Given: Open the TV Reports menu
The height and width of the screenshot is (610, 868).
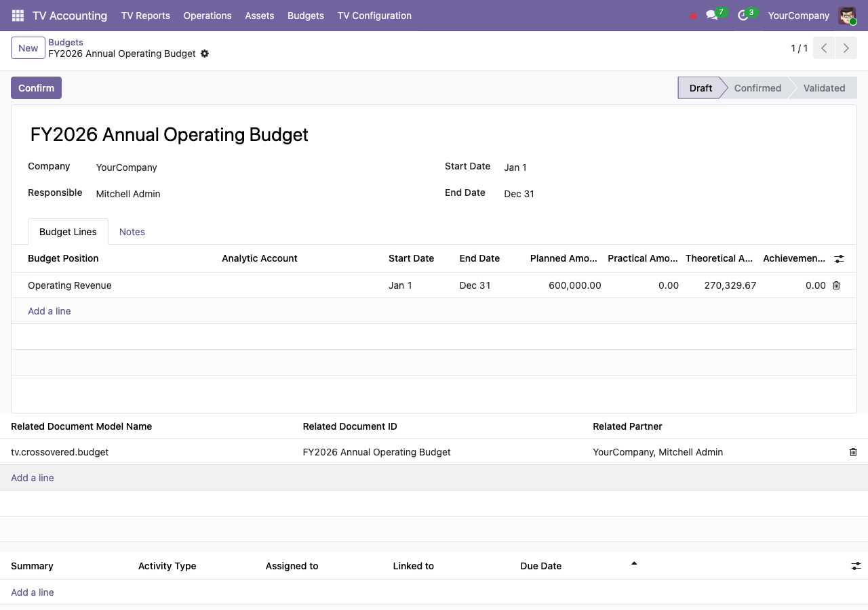Looking at the screenshot, I should [x=146, y=16].
